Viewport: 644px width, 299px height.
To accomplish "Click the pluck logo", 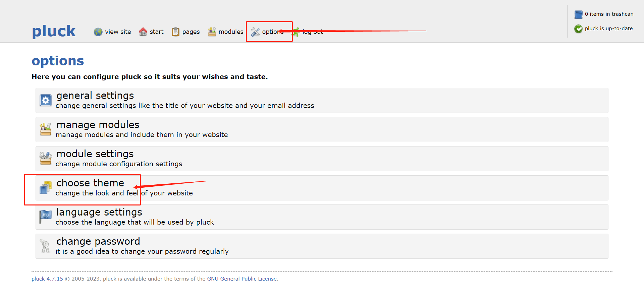I will (54, 31).
